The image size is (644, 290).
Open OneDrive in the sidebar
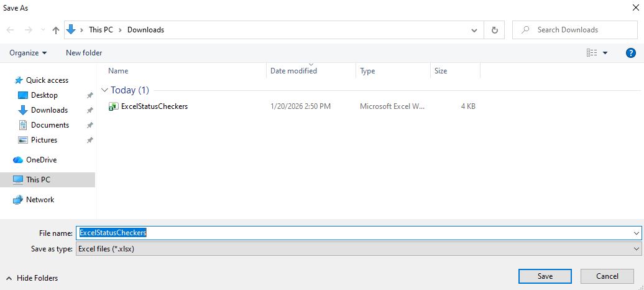(42, 159)
